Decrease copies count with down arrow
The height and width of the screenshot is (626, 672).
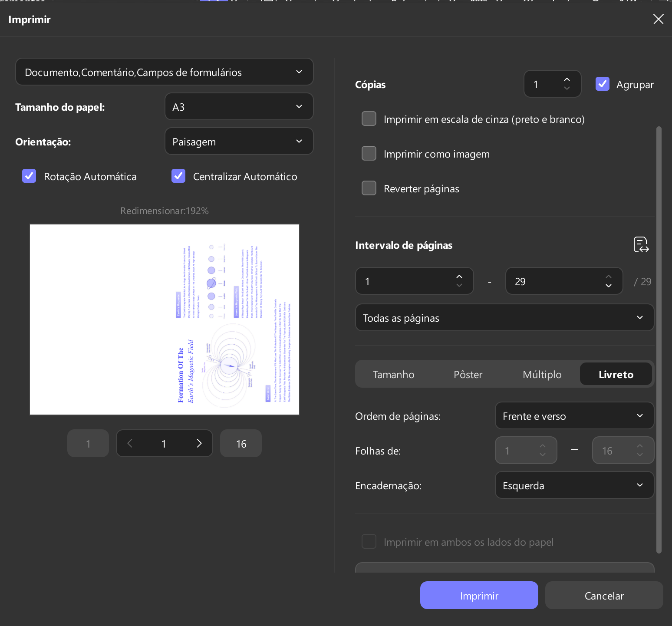[567, 88]
